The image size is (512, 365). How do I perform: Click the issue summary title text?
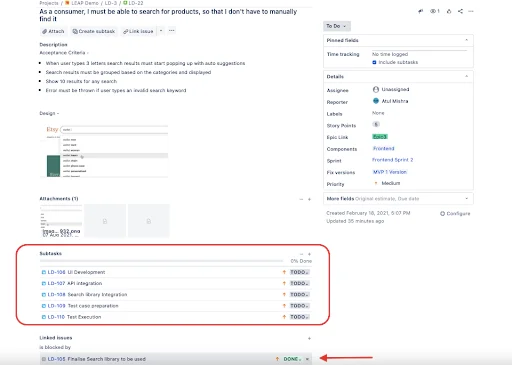(x=168, y=15)
